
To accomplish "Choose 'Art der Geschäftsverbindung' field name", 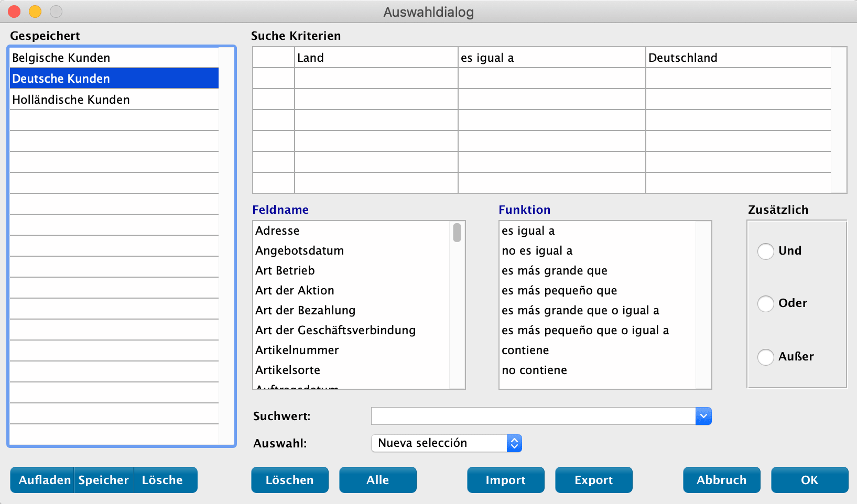I will 351,331.
